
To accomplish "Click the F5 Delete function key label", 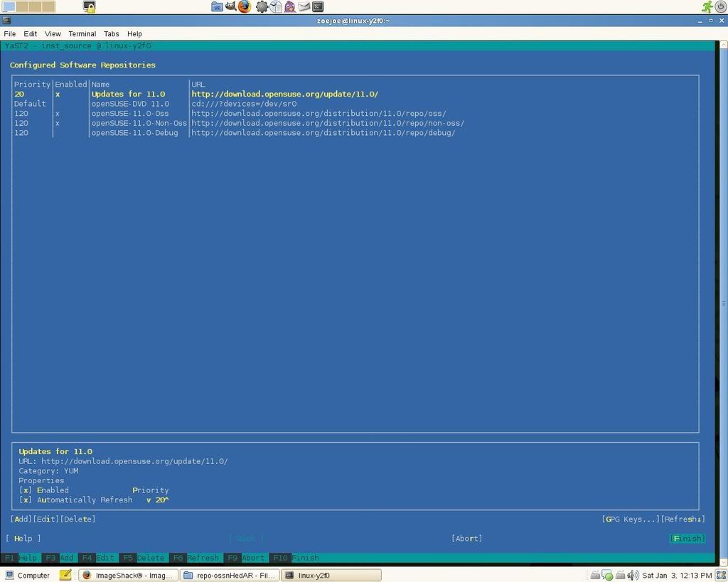I will point(142,557).
